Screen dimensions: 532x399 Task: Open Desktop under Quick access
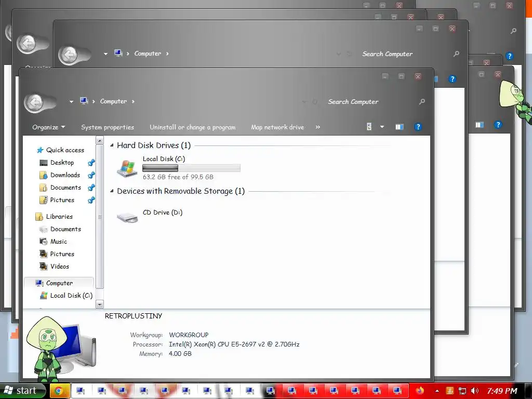coord(62,163)
